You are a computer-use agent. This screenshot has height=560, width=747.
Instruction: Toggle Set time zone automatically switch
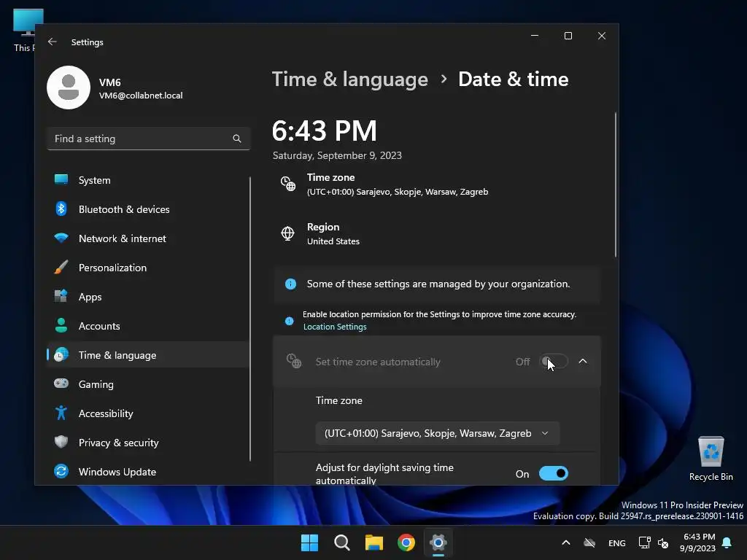pyautogui.click(x=554, y=362)
